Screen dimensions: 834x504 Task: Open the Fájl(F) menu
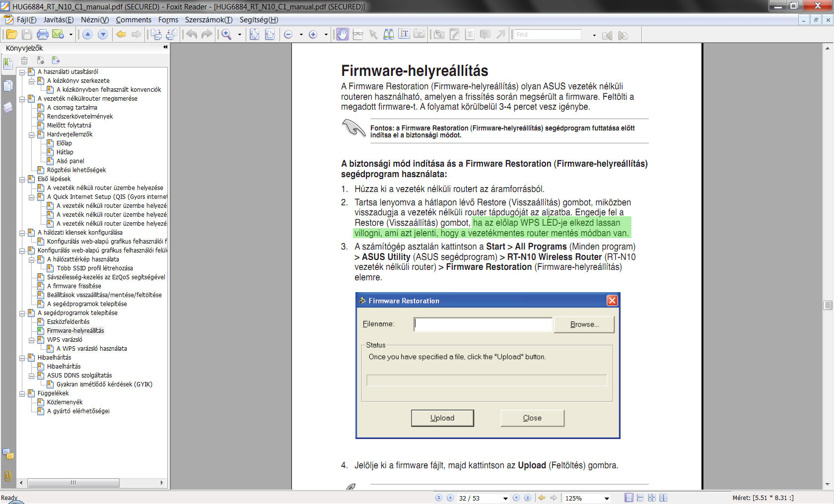pyautogui.click(x=26, y=20)
